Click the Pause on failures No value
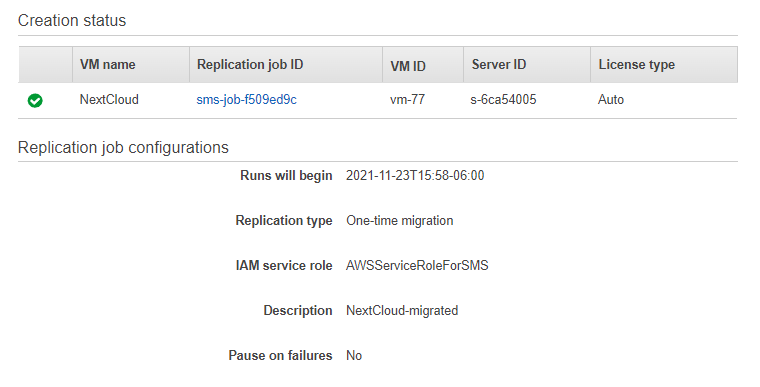The height and width of the screenshot is (387, 760). (354, 355)
